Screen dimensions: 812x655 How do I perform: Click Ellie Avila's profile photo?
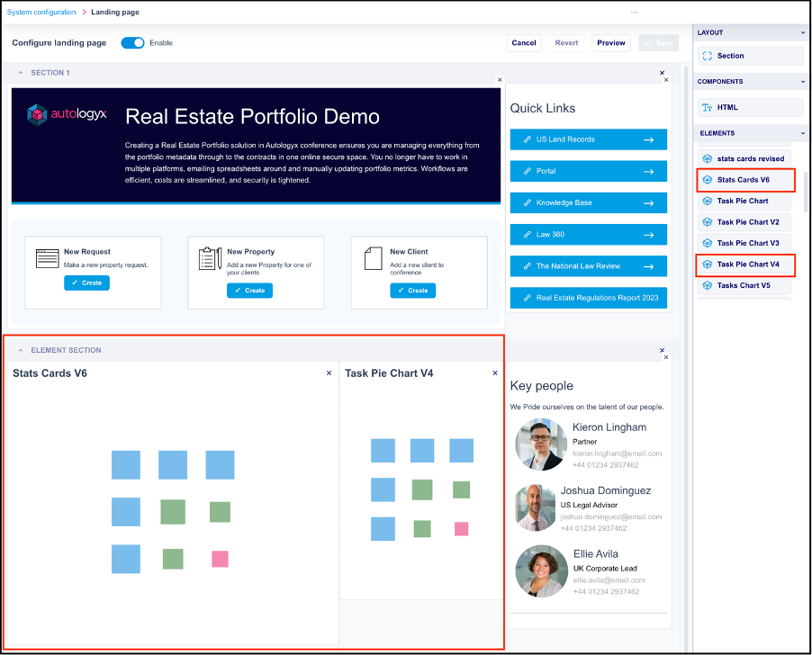point(541,571)
